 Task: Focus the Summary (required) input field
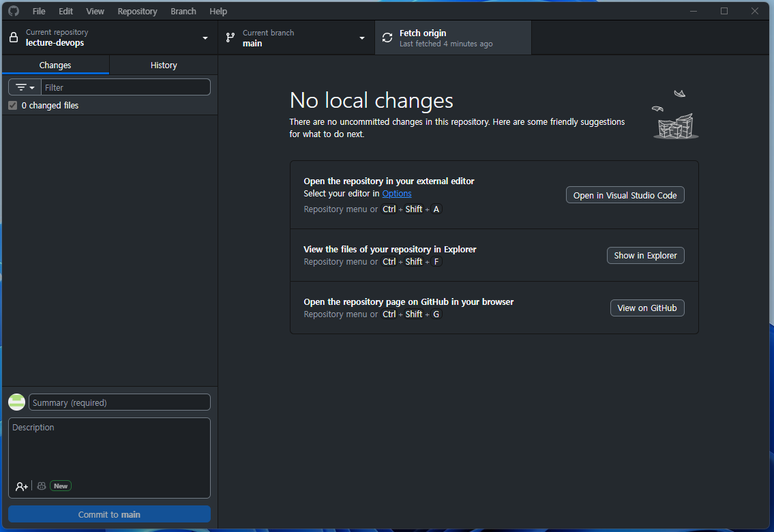(x=119, y=402)
